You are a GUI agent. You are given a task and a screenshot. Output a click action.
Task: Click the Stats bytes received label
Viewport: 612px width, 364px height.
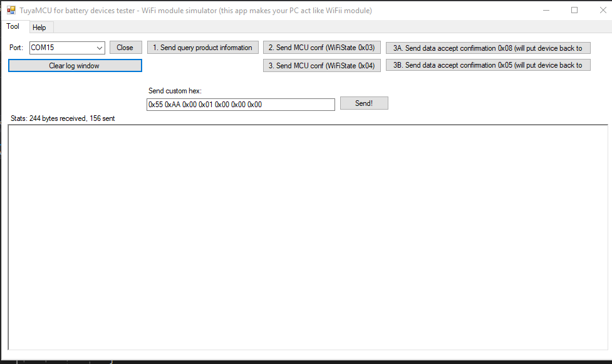coord(63,118)
